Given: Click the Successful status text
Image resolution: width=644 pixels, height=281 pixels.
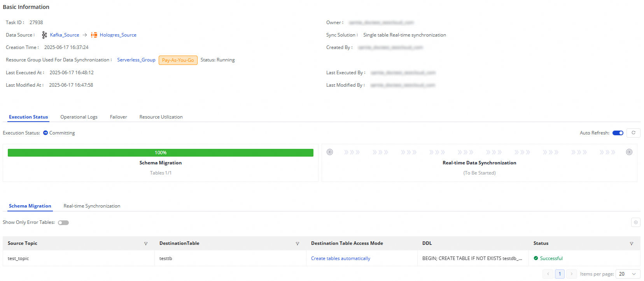Looking at the screenshot, I should point(551,258).
